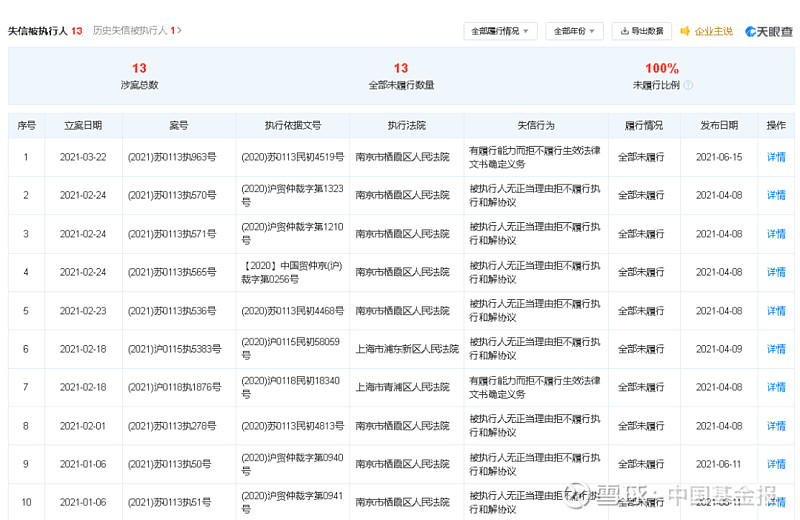Click the help icon beside 未履行比例

pyautogui.click(x=688, y=85)
